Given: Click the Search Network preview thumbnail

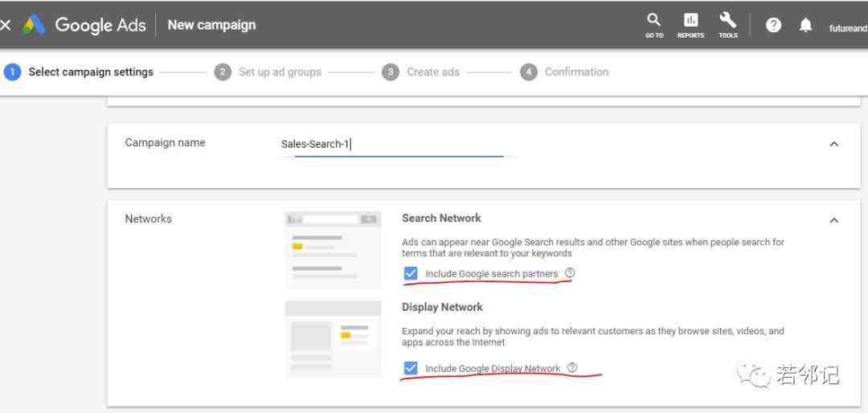Looking at the screenshot, I should [334, 250].
